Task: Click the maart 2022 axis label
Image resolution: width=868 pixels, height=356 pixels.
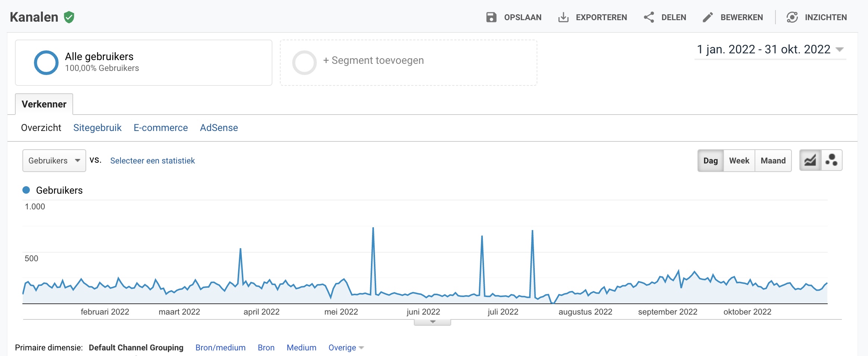Action: 179,312
